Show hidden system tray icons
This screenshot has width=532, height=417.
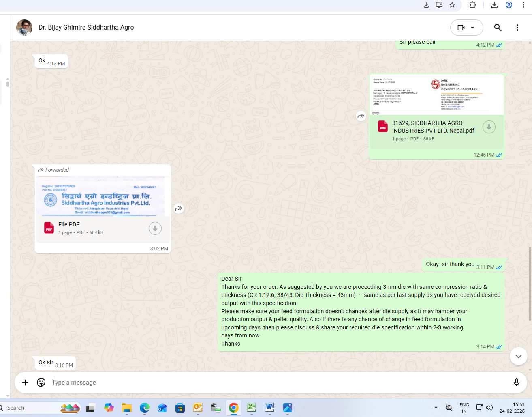(436, 408)
